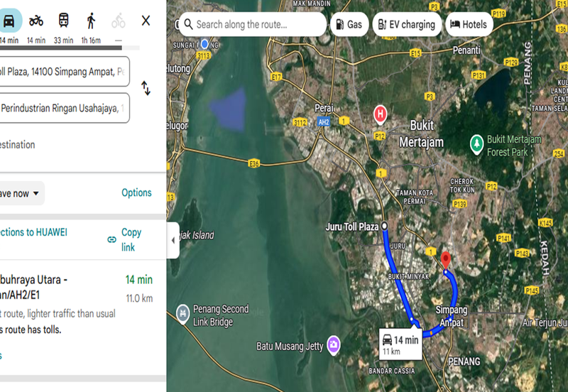Edit the Perindustrian Ringan Usahajaya destination field

(64, 108)
